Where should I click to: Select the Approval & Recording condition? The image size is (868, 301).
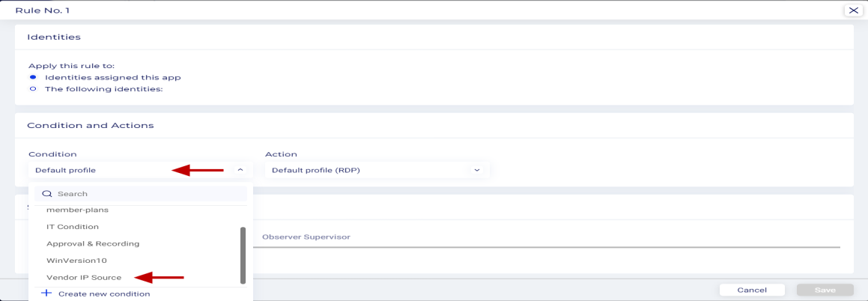[x=93, y=243]
